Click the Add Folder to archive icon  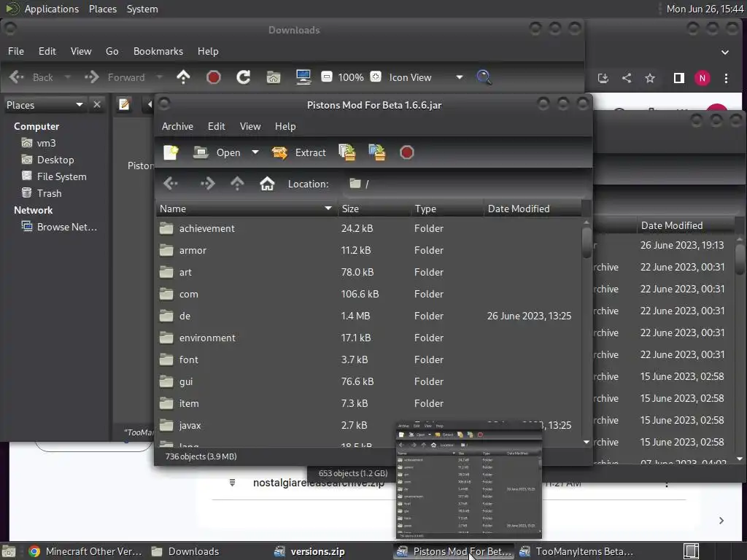pos(377,152)
